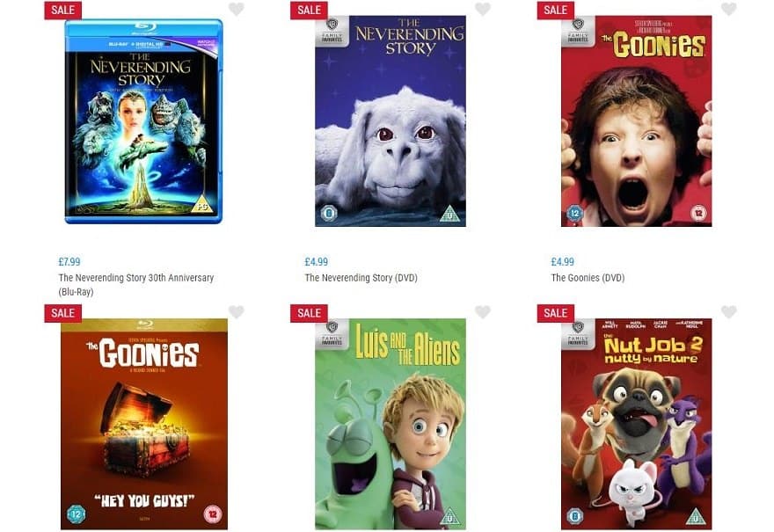
Task: Click £7.99 price of Neverending Story Blu-Ray
Action: click(69, 261)
